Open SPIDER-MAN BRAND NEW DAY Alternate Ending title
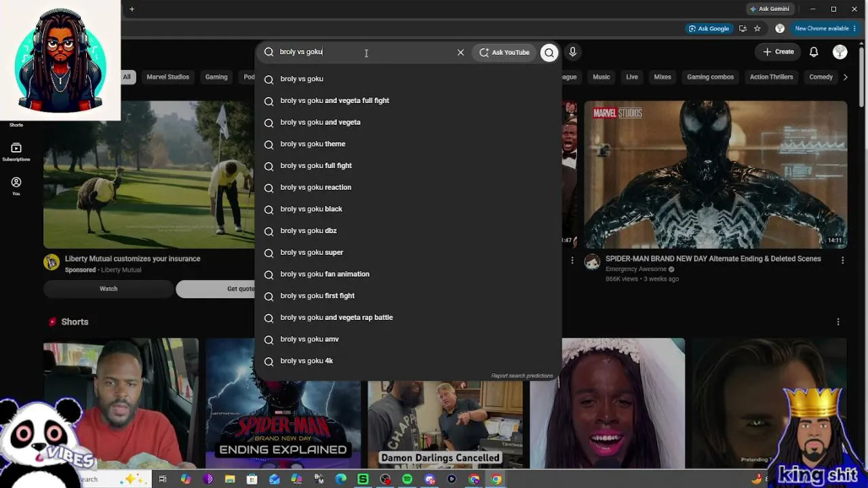Screen dimensions: 868x488 [x=713, y=259]
